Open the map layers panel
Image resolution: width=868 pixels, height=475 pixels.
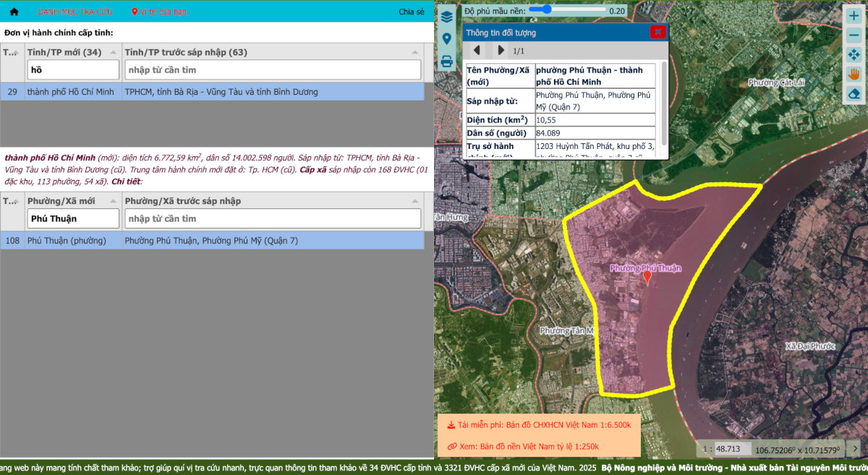click(x=446, y=16)
